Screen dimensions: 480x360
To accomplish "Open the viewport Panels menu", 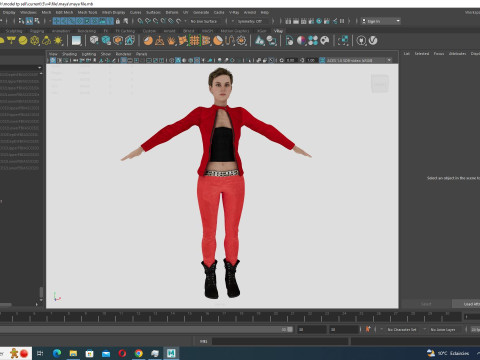I will (141, 54).
